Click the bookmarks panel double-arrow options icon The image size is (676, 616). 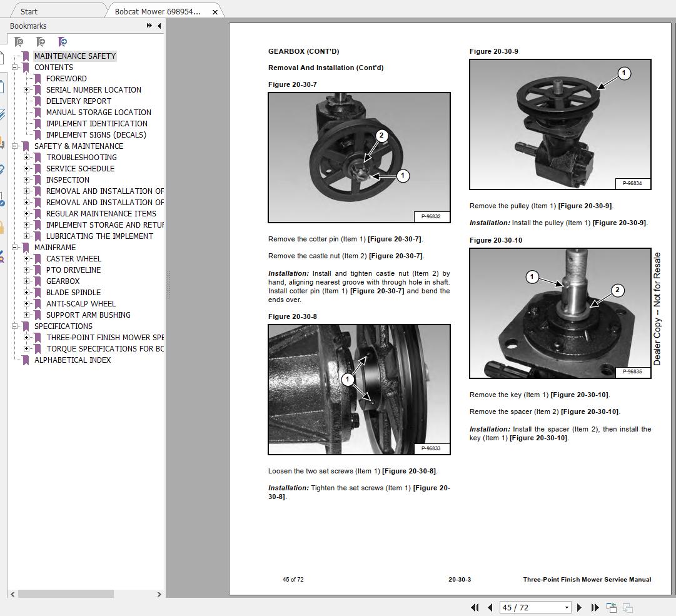tap(149, 26)
